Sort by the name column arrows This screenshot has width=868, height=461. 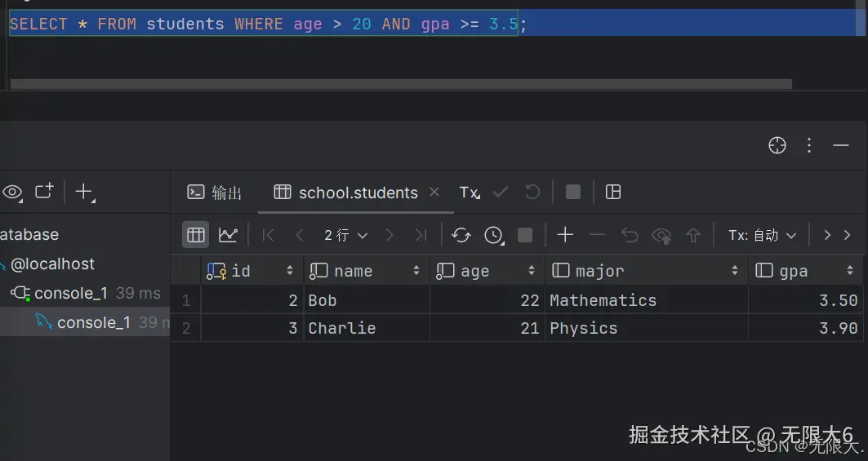coord(416,271)
